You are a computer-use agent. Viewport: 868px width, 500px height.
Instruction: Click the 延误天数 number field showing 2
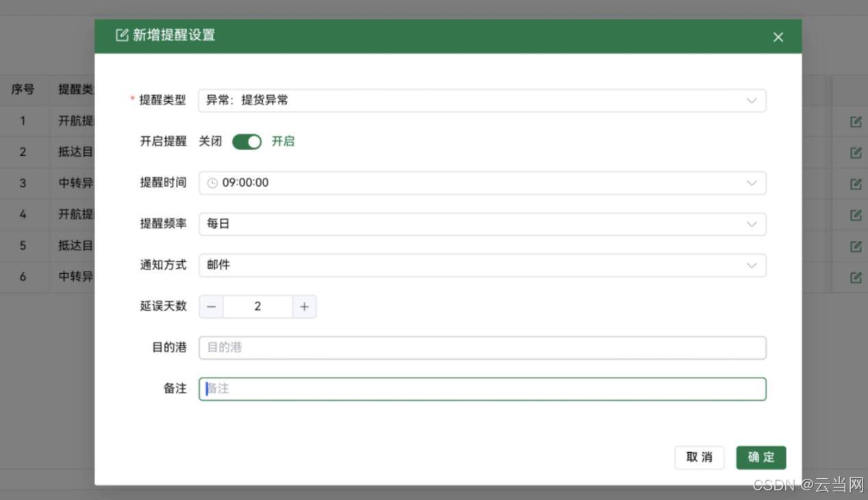pyautogui.click(x=257, y=306)
